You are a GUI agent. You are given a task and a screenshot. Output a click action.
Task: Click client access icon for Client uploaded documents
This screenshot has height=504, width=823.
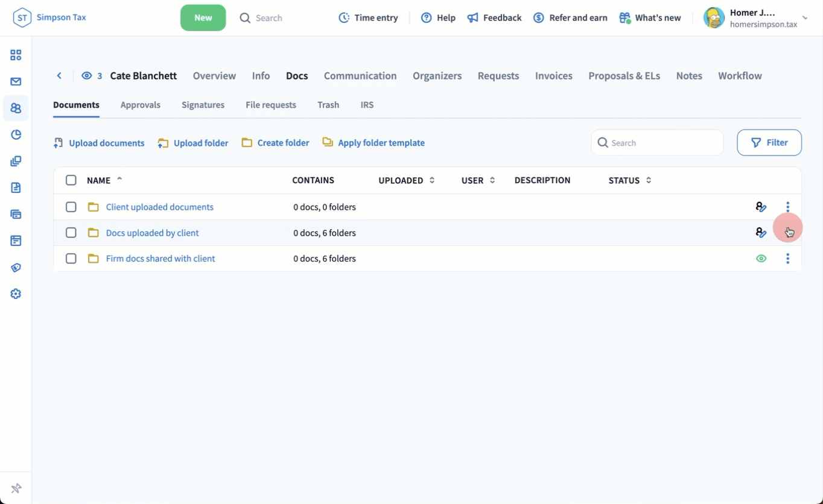click(x=761, y=207)
